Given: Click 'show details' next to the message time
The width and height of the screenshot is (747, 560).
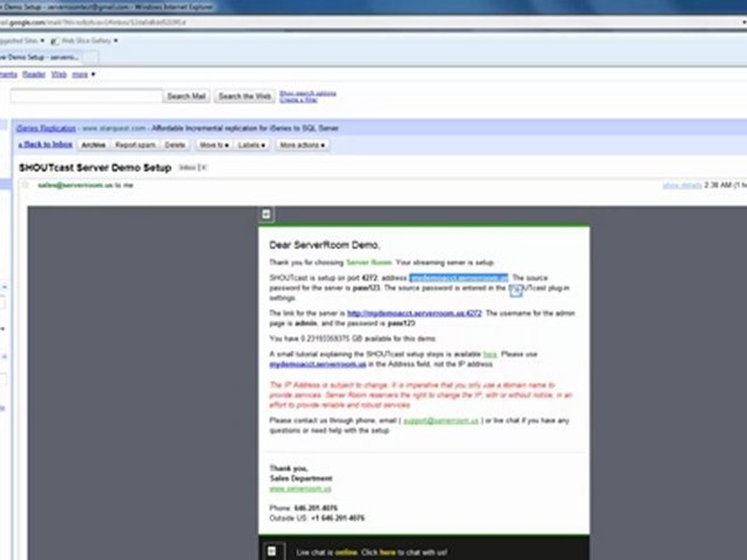Looking at the screenshot, I should [x=682, y=185].
